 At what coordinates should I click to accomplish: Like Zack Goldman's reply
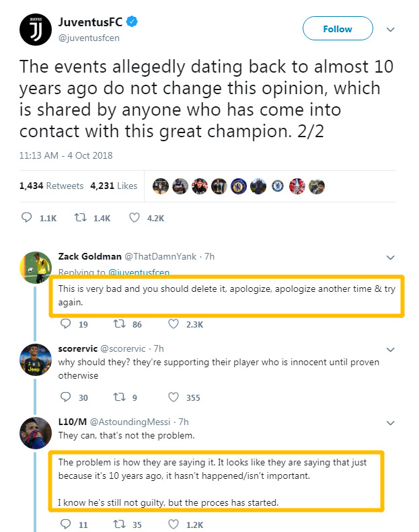(x=172, y=324)
